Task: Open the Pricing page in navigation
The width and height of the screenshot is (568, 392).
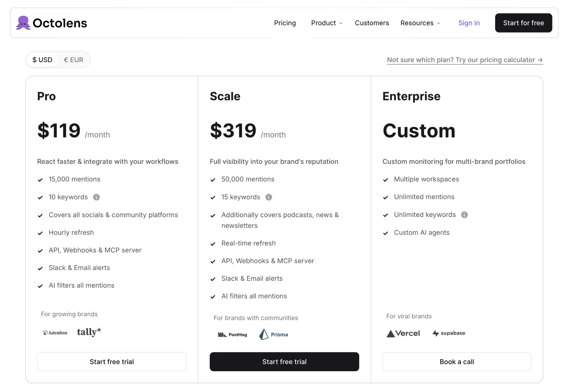Action: pos(285,23)
